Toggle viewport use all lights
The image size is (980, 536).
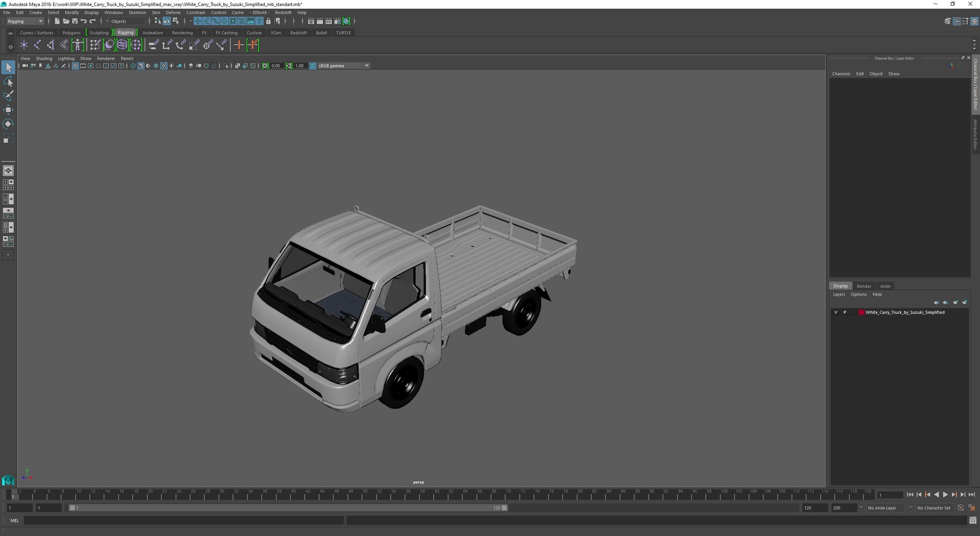pyautogui.click(x=171, y=66)
